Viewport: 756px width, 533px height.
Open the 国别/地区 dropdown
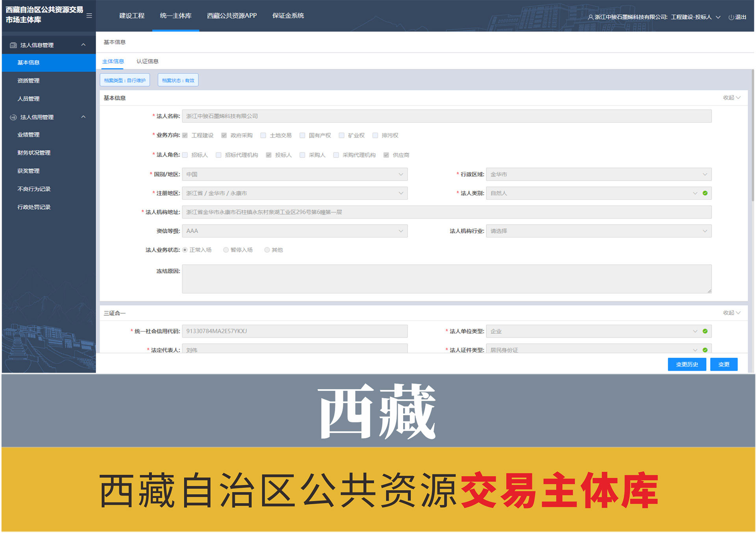294,175
